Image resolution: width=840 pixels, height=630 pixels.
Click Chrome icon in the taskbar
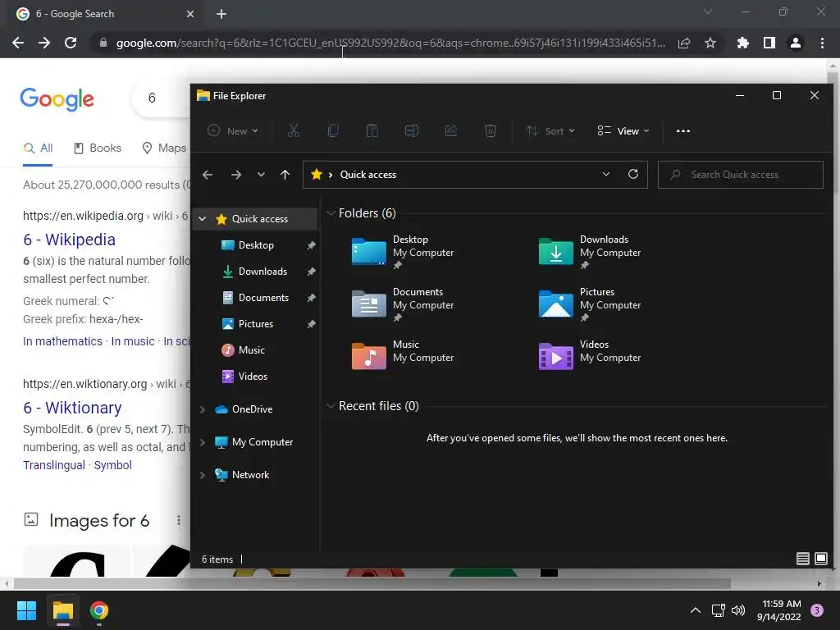tap(99, 610)
